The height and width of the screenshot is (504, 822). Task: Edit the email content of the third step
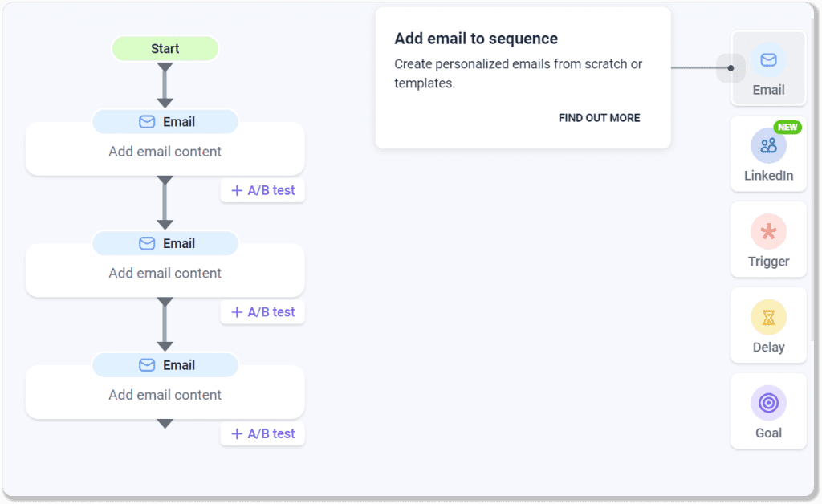coord(165,395)
